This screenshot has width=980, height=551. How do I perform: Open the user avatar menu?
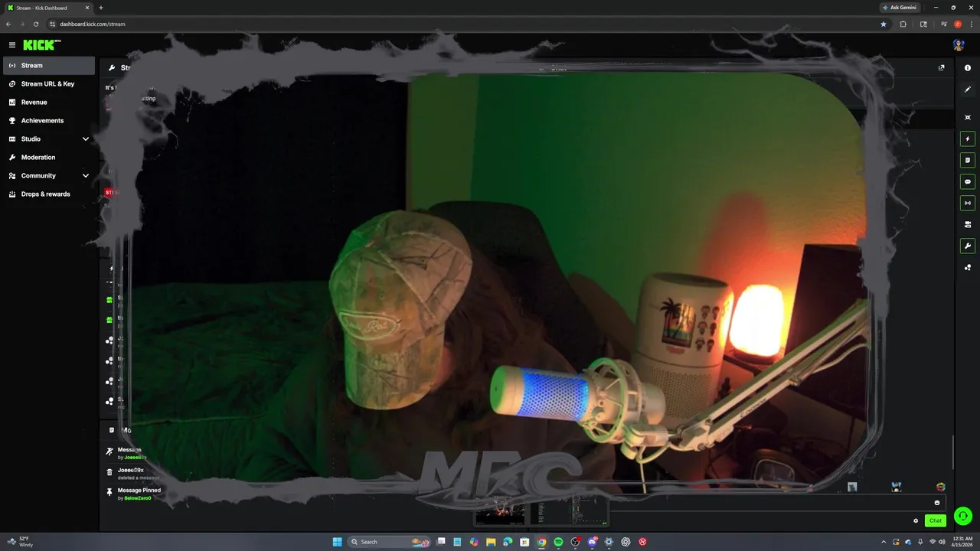coord(959,45)
